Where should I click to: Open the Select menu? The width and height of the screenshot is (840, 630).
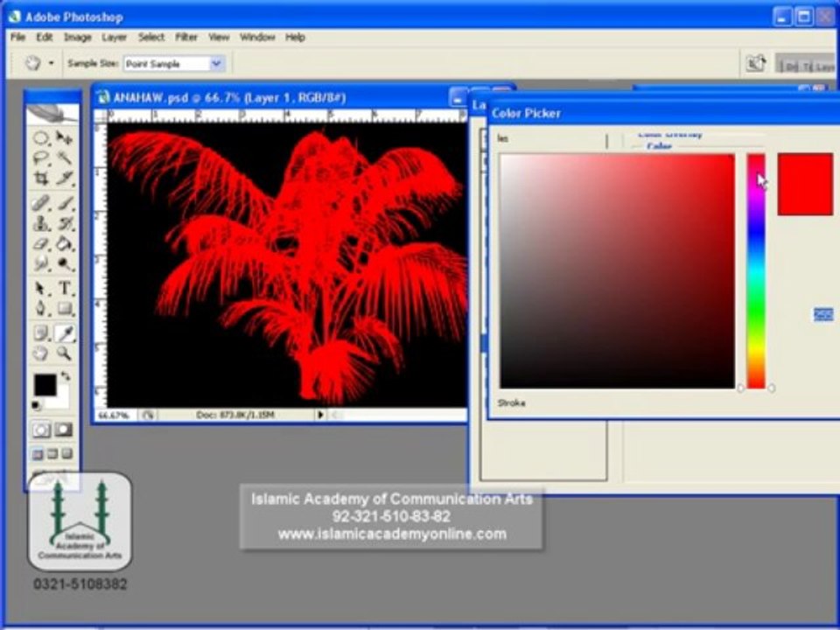tap(151, 37)
